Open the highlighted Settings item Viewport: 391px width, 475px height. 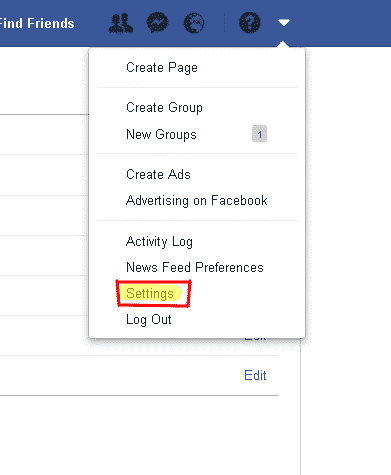(x=150, y=294)
